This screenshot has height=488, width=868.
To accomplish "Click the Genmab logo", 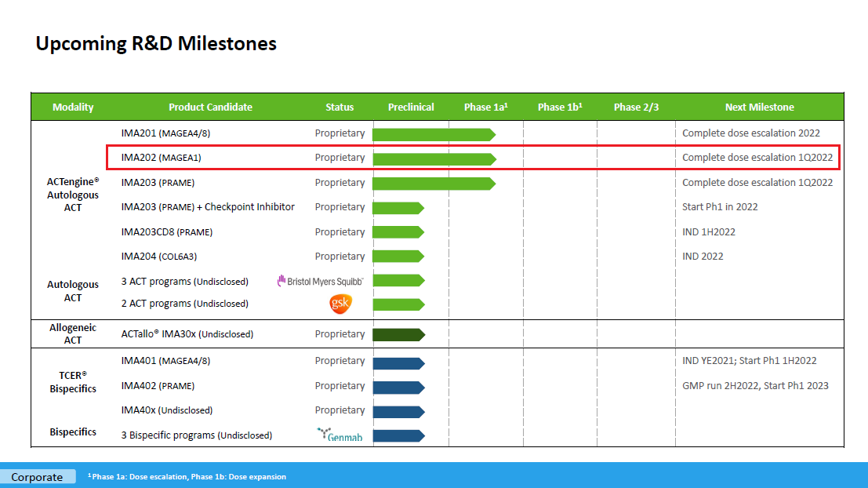I will [x=340, y=435].
